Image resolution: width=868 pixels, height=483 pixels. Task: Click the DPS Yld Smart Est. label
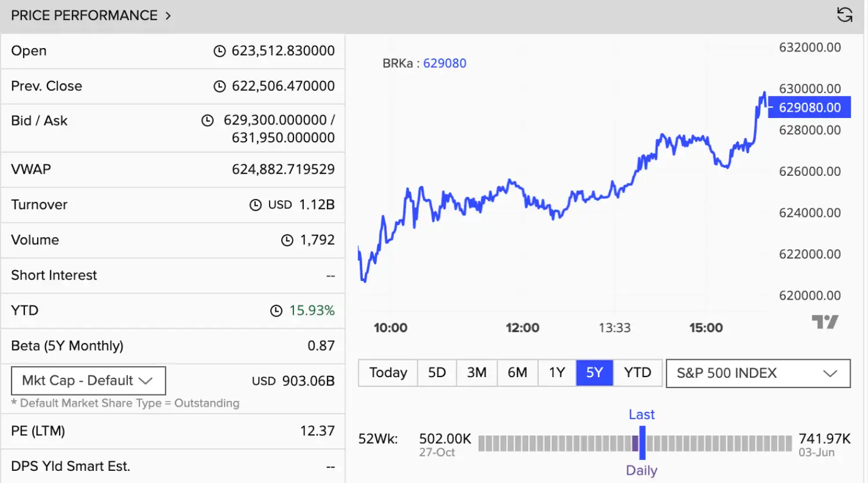[x=71, y=466]
